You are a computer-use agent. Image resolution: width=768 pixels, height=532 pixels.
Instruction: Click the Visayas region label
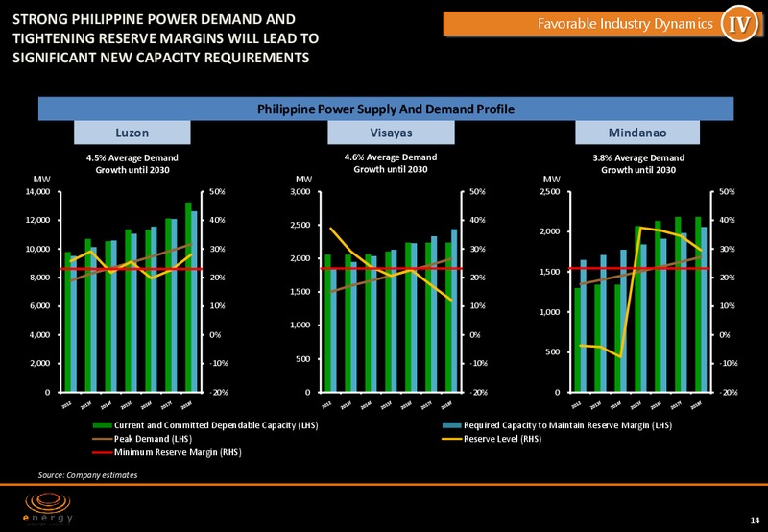(391, 133)
